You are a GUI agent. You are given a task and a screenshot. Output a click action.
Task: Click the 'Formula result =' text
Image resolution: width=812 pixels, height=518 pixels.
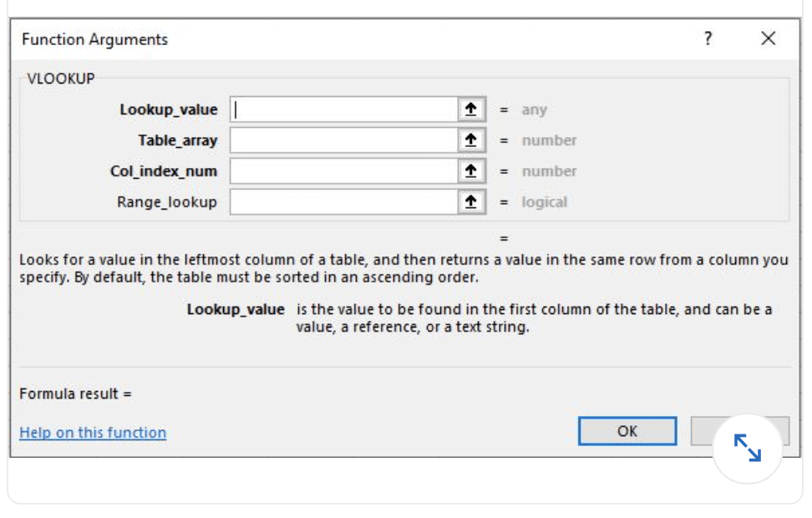click(x=76, y=394)
